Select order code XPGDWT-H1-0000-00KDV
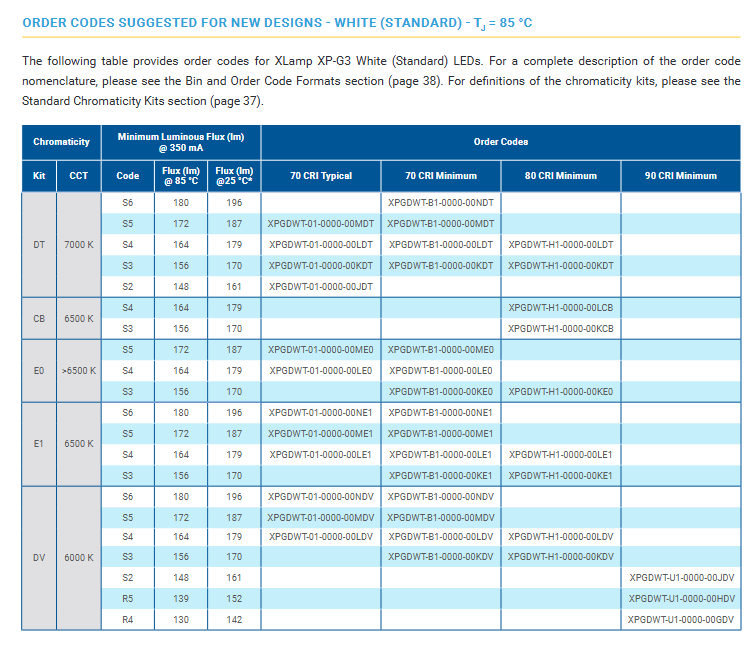754x667 pixels. (561, 557)
